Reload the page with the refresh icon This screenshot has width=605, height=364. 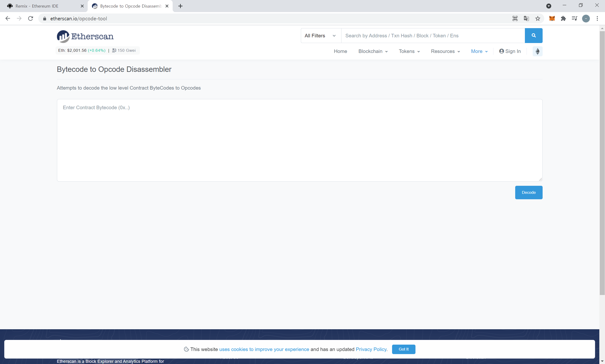tap(30, 18)
